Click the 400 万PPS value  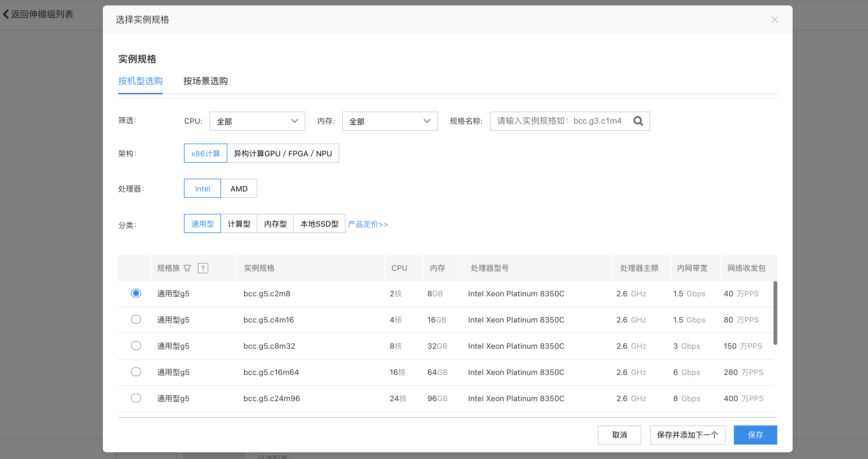click(743, 398)
